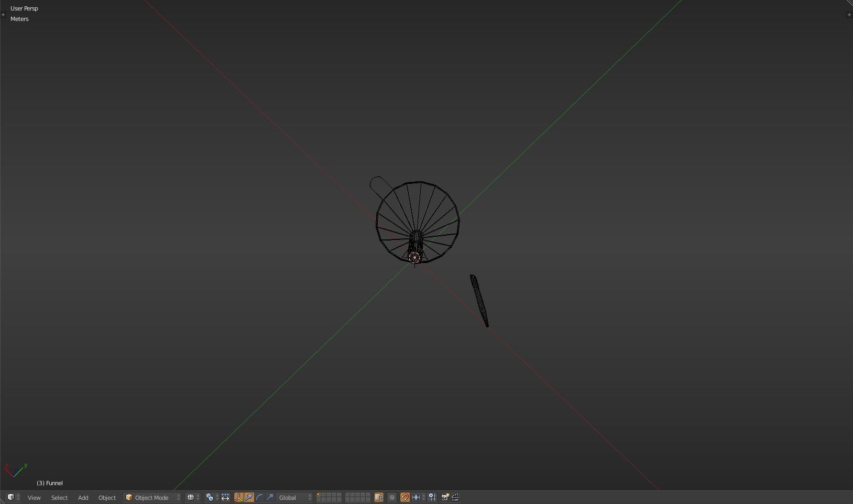
Task: Open the Object menu
Action: [107, 497]
